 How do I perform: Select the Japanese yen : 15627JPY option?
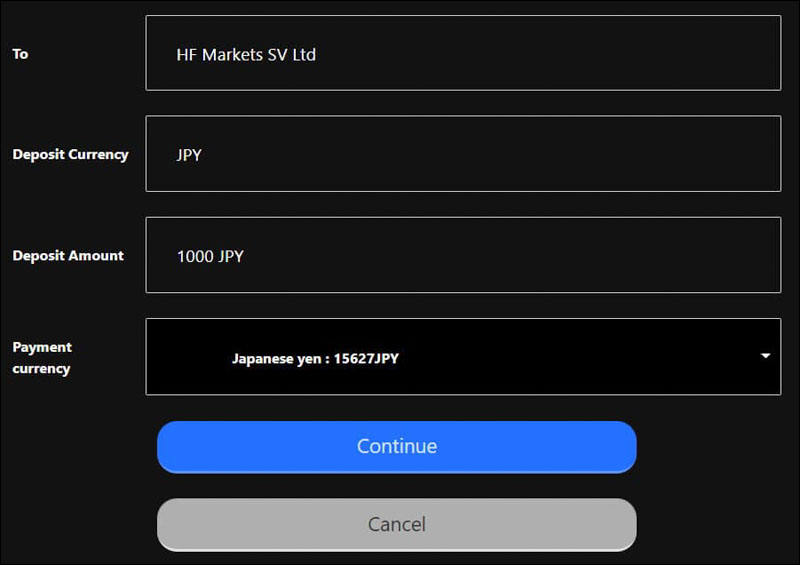point(315,358)
